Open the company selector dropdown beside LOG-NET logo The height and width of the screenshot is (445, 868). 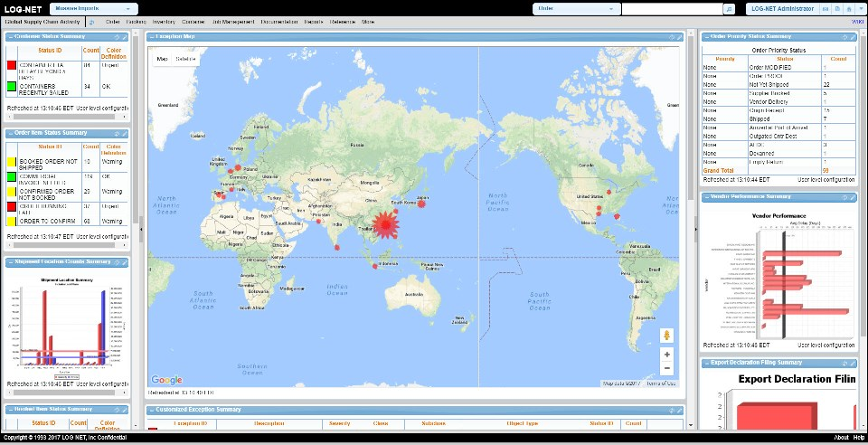point(93,9)
